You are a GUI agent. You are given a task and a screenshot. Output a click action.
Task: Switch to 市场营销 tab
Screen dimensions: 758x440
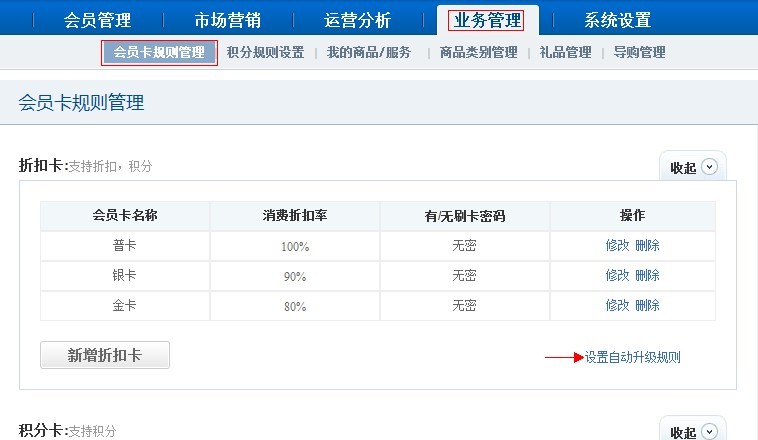[228, 20]
